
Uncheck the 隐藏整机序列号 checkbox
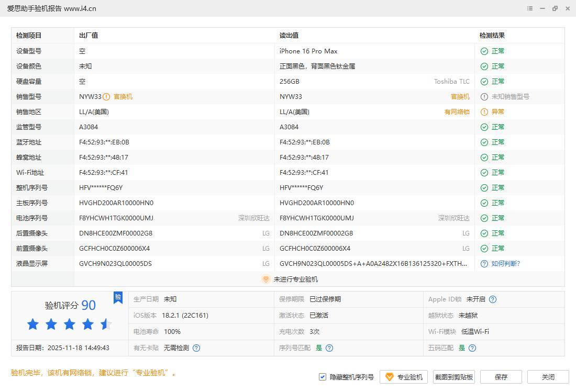(x=323, y=377)
